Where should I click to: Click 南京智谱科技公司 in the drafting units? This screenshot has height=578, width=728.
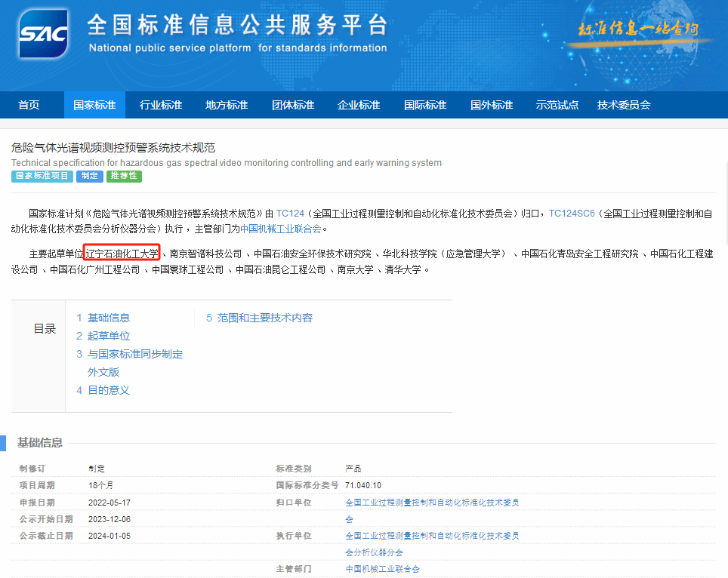pos(205,254)
